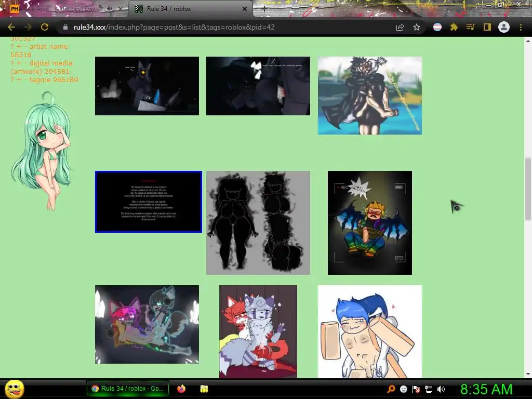Click the 8:35 AM clock
The height and width of the screenshot is (399, 532).
(x=486, y=389)
